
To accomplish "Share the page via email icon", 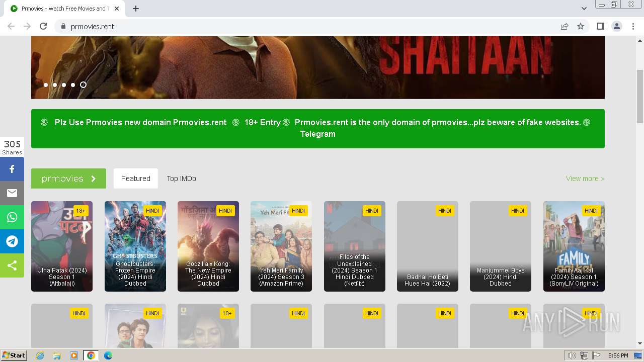I will pos(12,193).
